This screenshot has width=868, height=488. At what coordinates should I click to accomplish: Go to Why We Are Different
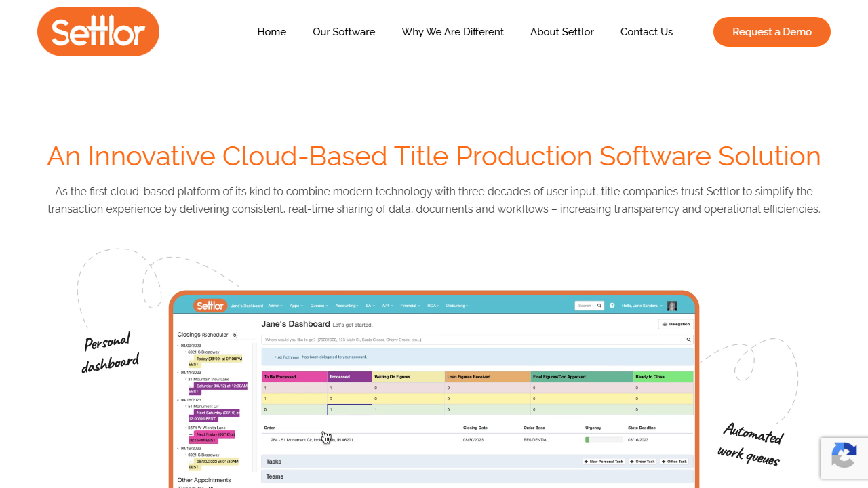point(453,32)
